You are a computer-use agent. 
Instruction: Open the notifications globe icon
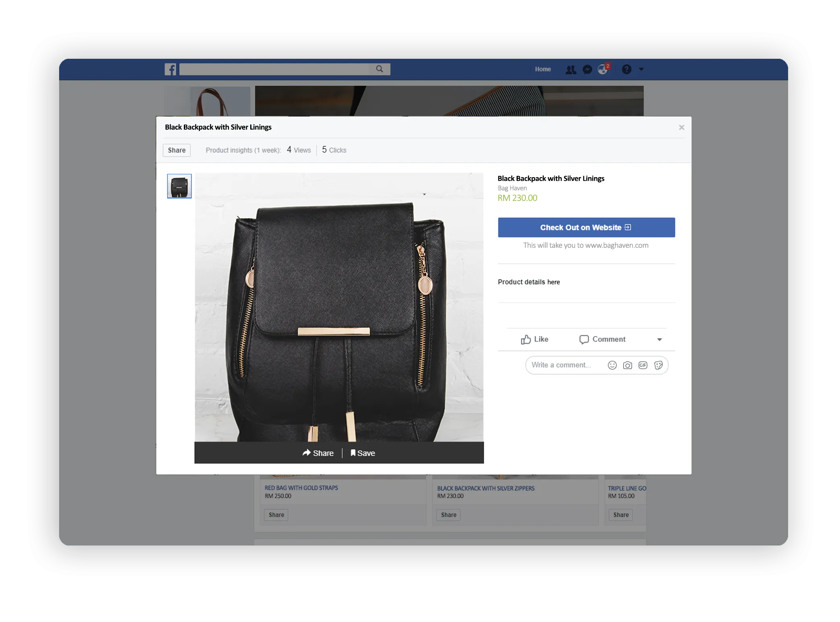[603, 70]
